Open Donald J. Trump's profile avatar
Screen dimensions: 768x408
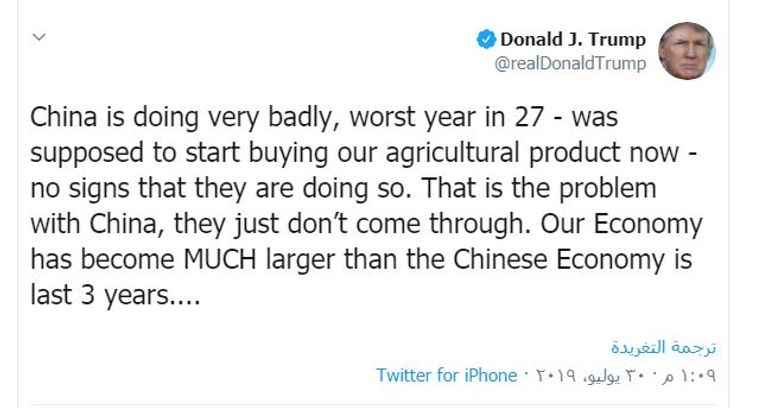(688, 50)
